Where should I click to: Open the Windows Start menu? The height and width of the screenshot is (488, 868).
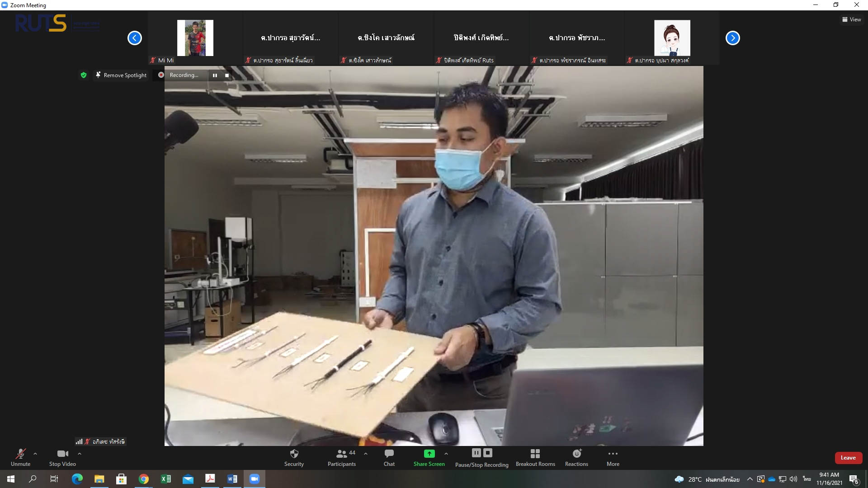tap(11, 479)
